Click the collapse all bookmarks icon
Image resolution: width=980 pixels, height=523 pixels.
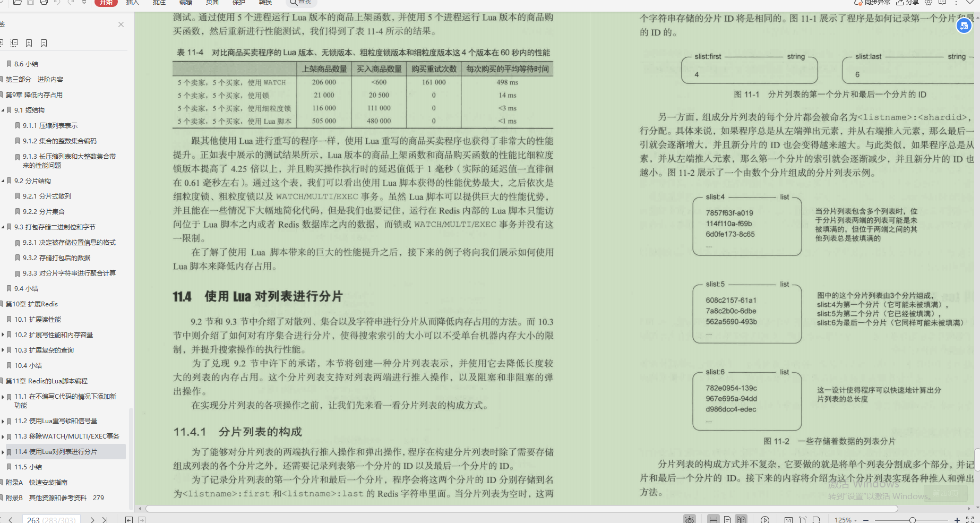tap(14, 42)
